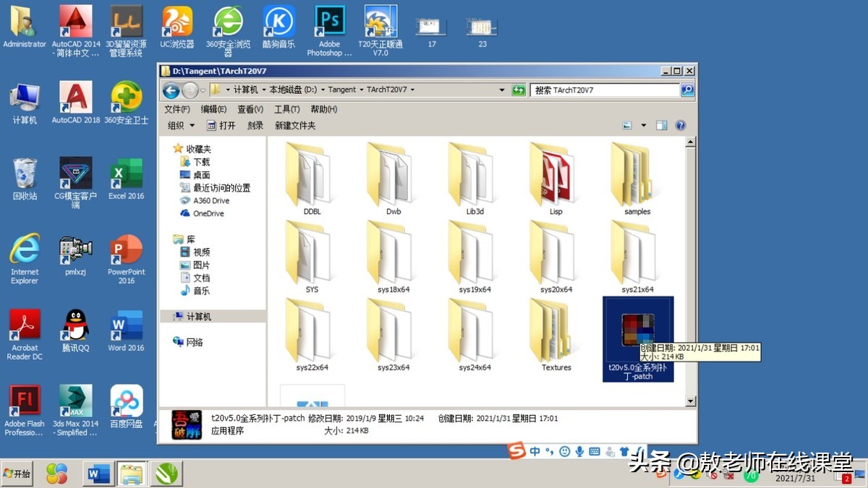Screen dimensions: 868x488
Task: Open the 工具 menu
Action: [286, 109]
